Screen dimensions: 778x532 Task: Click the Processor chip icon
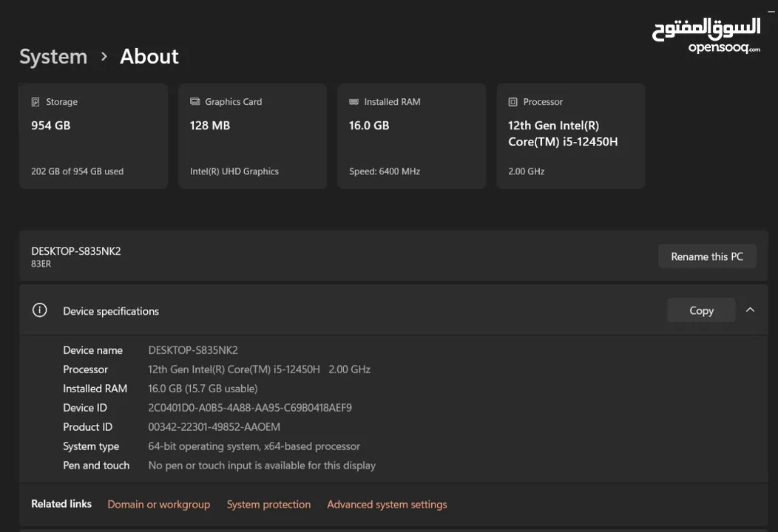[513, 102]
